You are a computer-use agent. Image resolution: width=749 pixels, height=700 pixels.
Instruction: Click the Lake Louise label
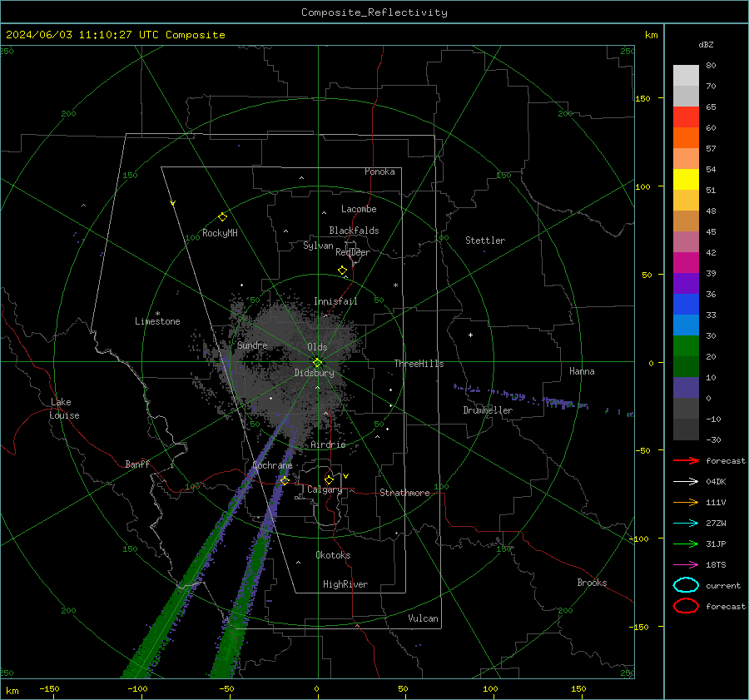64,409
